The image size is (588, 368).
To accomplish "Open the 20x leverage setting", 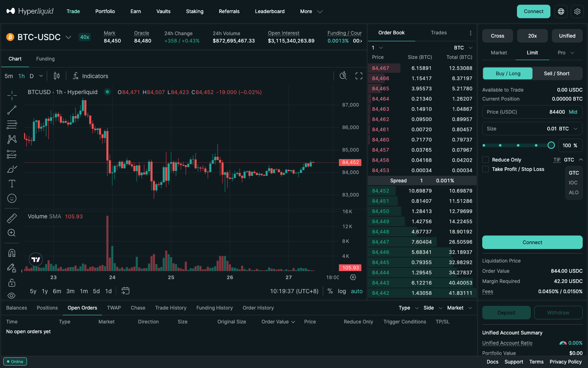I will 532,36.
